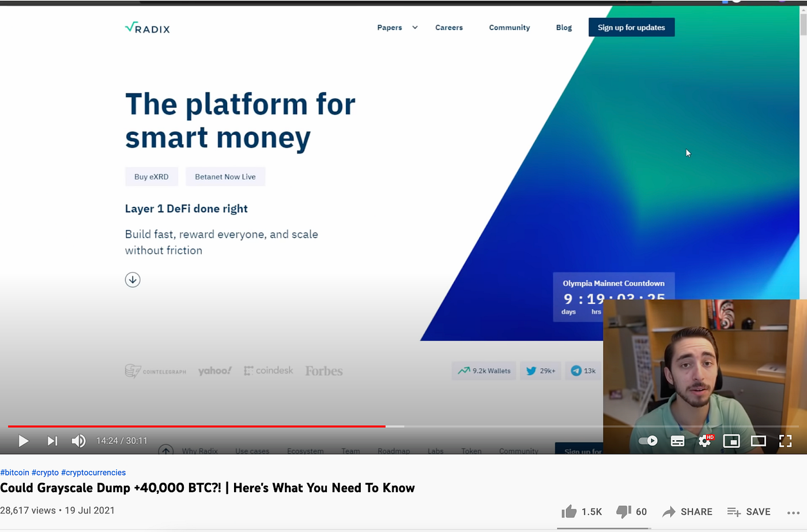Click the Coindesk logo

[x=269, y=371]
